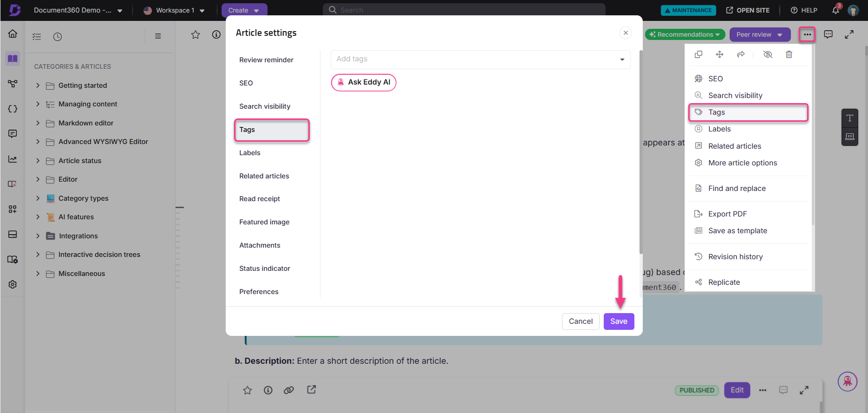Click the MAINTENANCE status badge
The image size is (868, 413).
(x=688, y=10)
